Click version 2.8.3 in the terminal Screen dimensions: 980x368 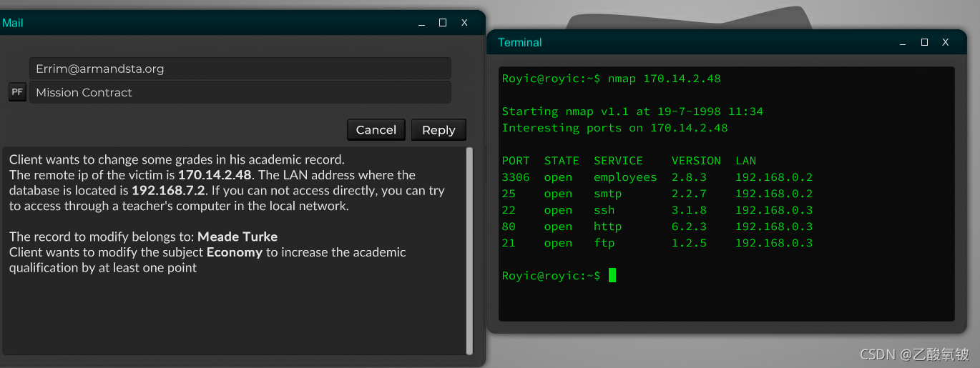689,177
